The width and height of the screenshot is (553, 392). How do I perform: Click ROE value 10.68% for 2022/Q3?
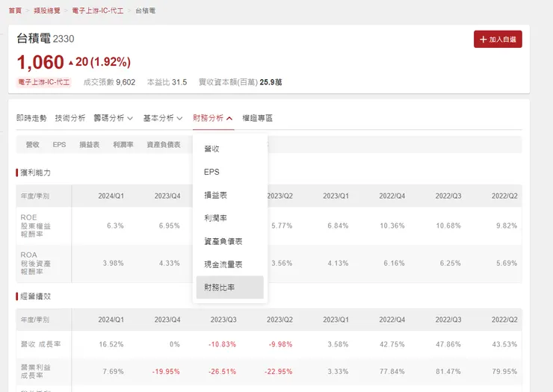point(448,225)
